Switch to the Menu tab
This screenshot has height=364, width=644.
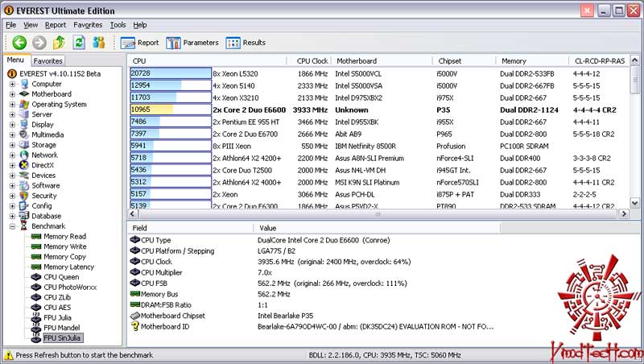click(15, 60)
